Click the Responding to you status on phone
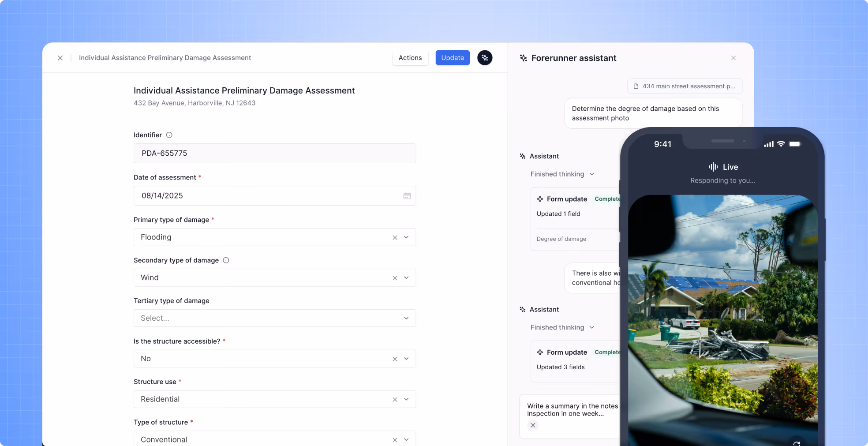Image resolution: width=868 pixels, height=446 pixels. (x=722, y=180)
